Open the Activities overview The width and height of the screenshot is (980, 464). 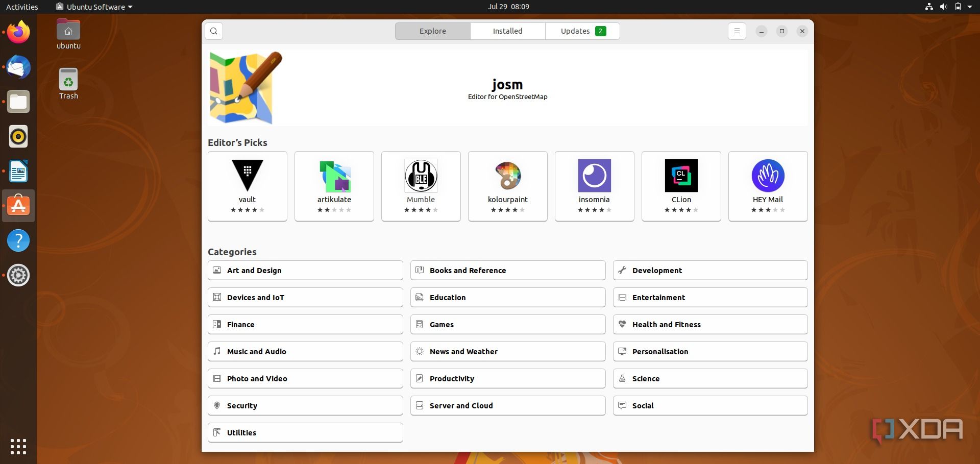22,7
